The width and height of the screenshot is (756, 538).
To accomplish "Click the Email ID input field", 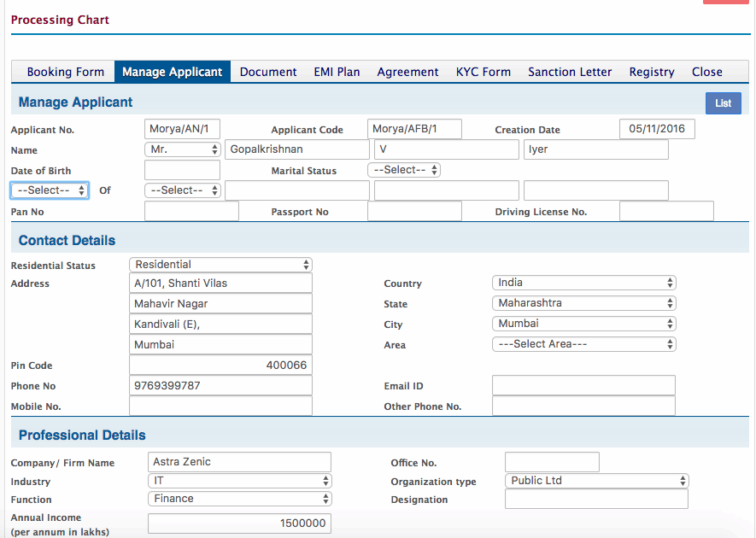I will click(x=583, y=384).
